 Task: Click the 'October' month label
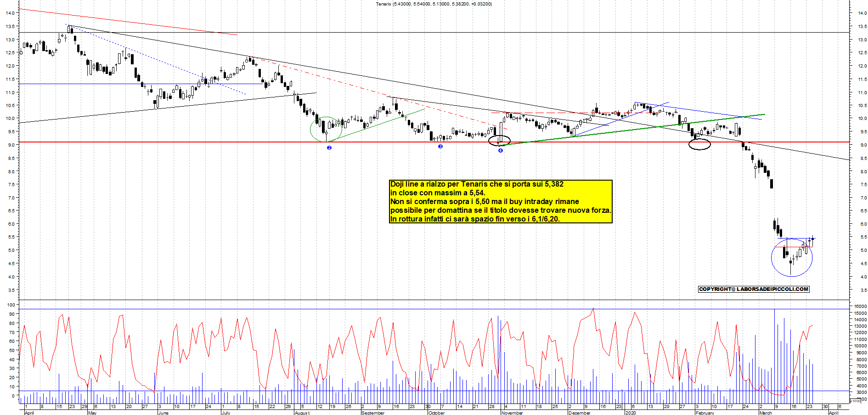click(x=436, y=413)
